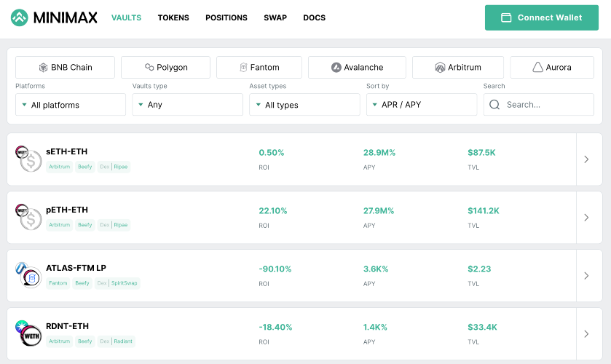Open sETH-ETH vault details chevron

pos(586,159)
